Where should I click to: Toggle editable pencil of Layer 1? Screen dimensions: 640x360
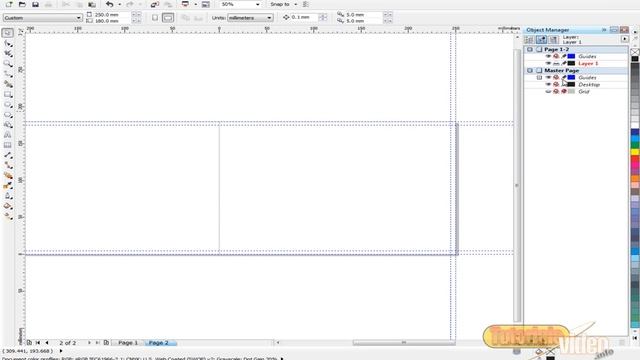point(564,64)
